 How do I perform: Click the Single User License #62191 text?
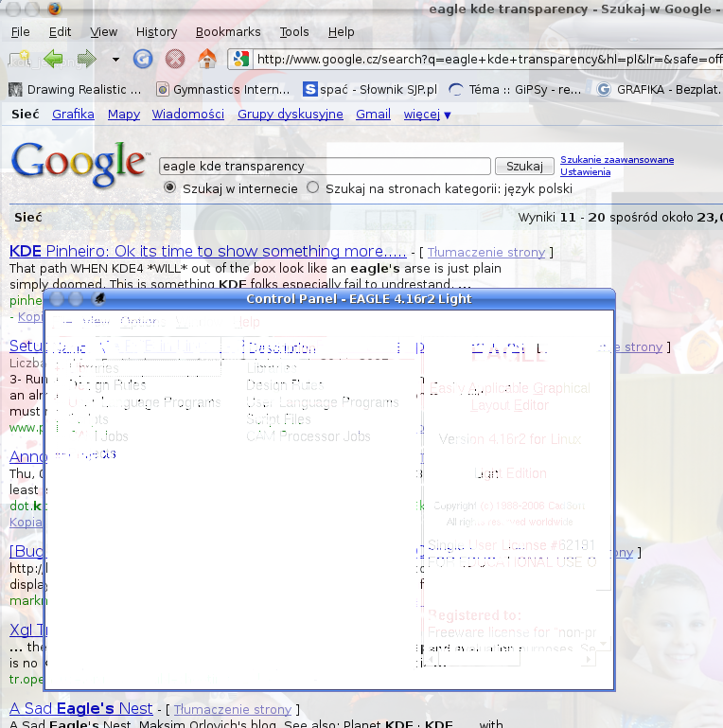coord(511,545)
